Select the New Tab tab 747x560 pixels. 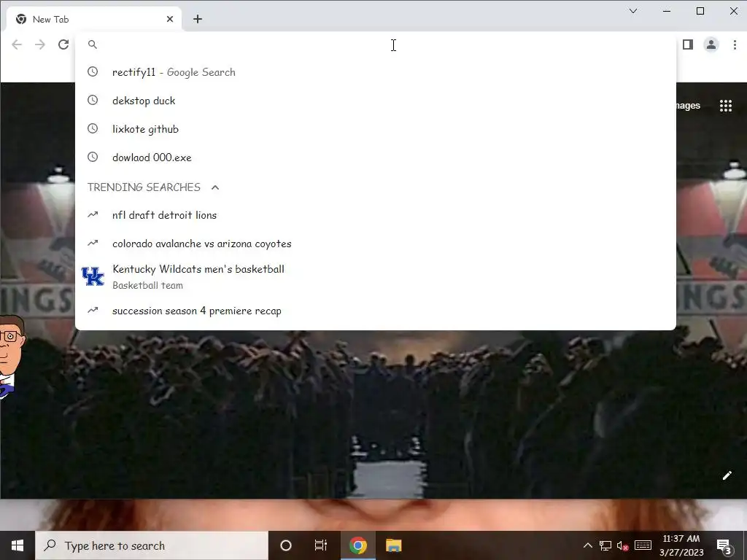(x=94, y=19)
